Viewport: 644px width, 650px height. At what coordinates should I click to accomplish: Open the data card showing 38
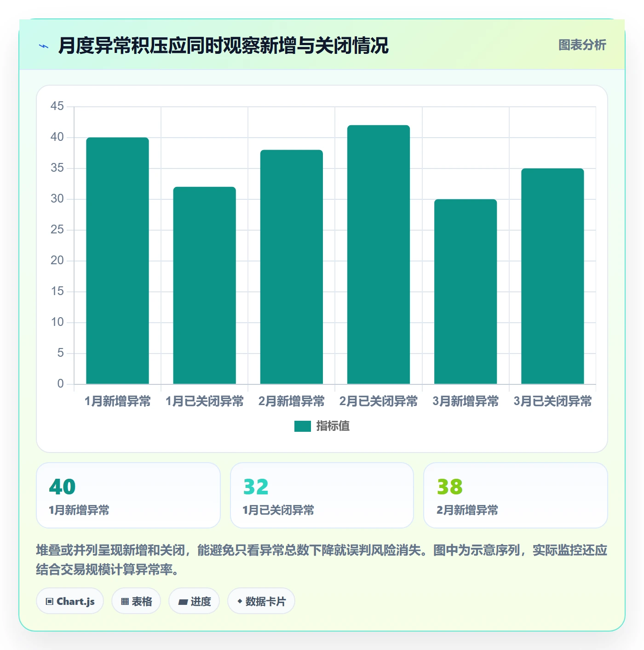[516, 495]
